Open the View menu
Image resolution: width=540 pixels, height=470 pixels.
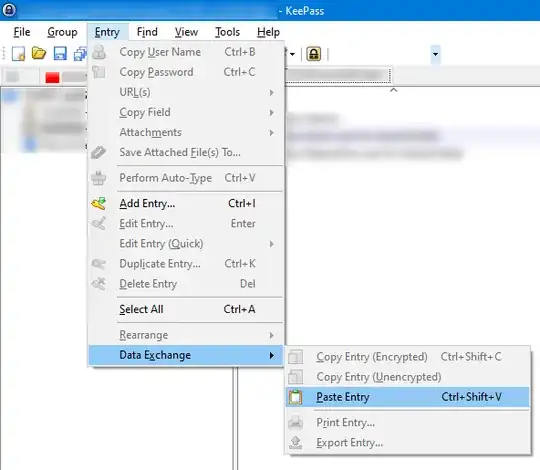tap(186, 32)
